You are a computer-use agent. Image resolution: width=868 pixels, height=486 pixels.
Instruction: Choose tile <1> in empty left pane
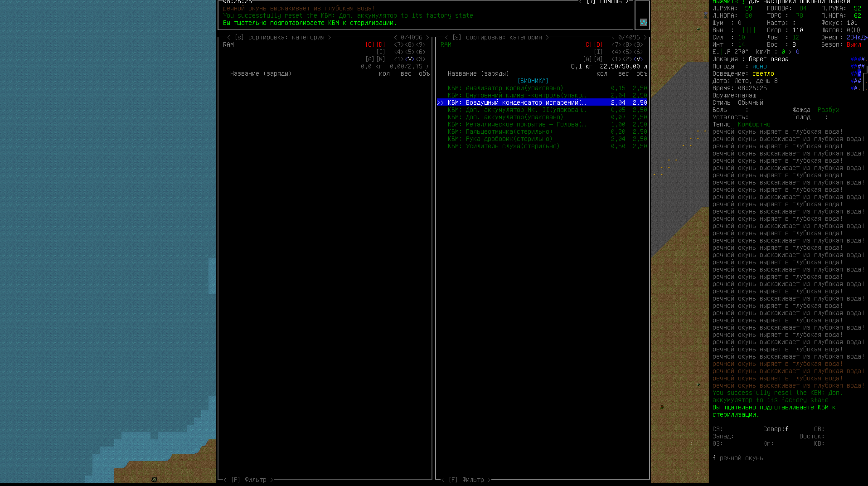(x=399, y=59)
